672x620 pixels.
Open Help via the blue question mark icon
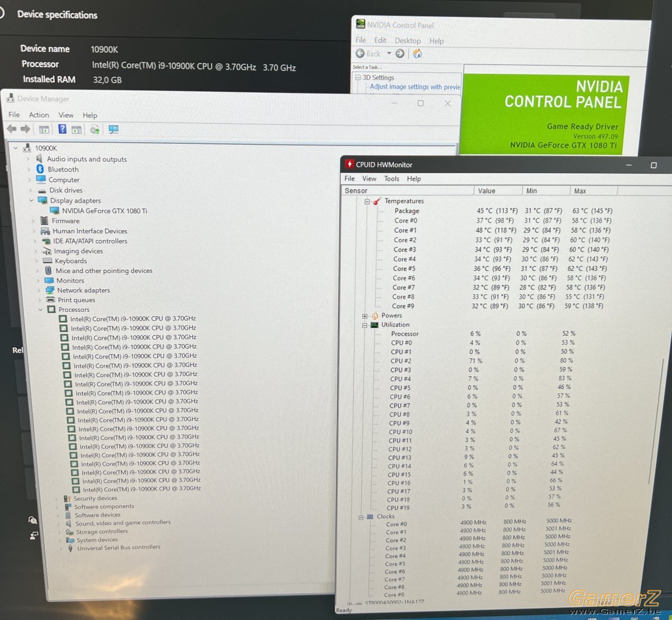[62, 129]
